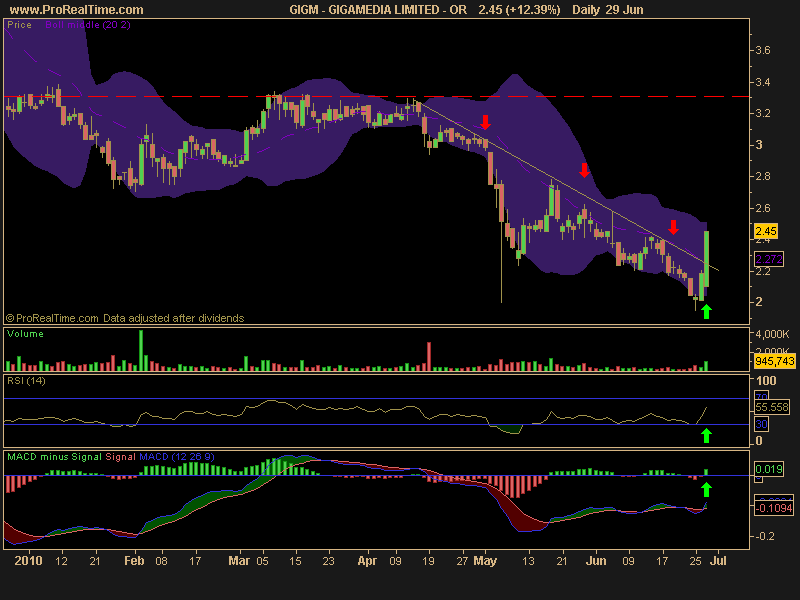This screenshot has width=800, height=600.
Task: Click the 27 date label before May
Action: [462, 561]
